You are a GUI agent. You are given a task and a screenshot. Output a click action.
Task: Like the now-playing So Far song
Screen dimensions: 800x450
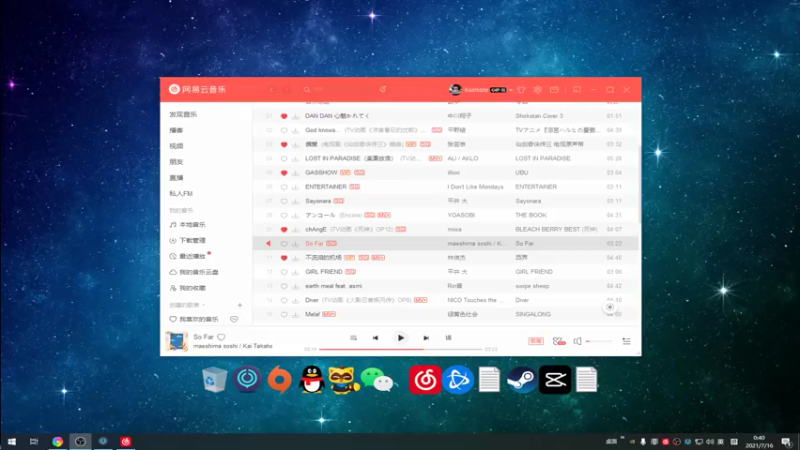pos(221,337)
